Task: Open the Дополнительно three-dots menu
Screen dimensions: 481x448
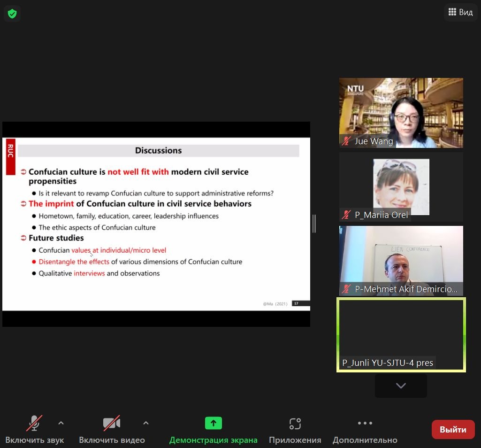Action: (x=365, y=423)
